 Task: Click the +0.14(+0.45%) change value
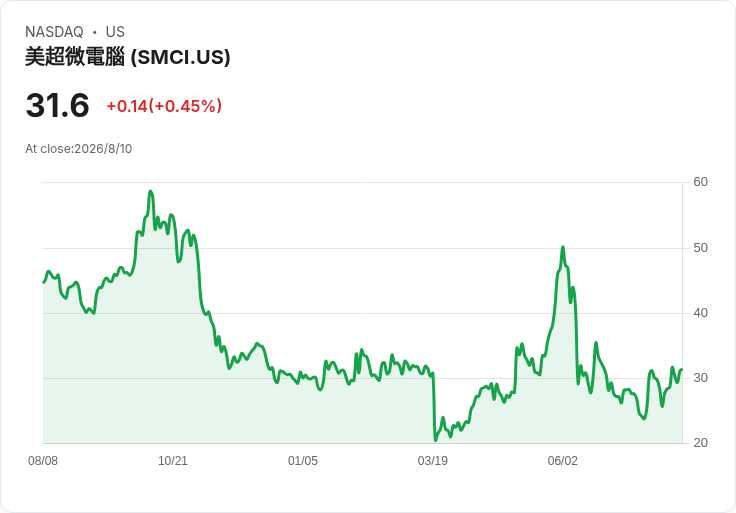(164, 106)
